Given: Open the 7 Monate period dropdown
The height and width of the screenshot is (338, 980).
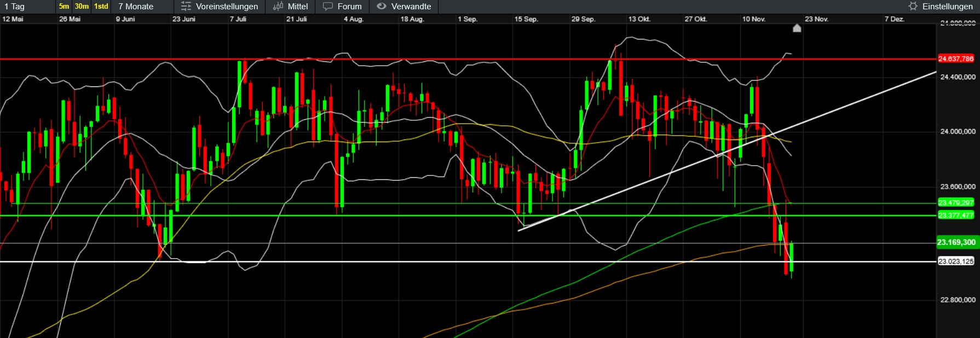Looking at the screenshot, I should point(136,7).
